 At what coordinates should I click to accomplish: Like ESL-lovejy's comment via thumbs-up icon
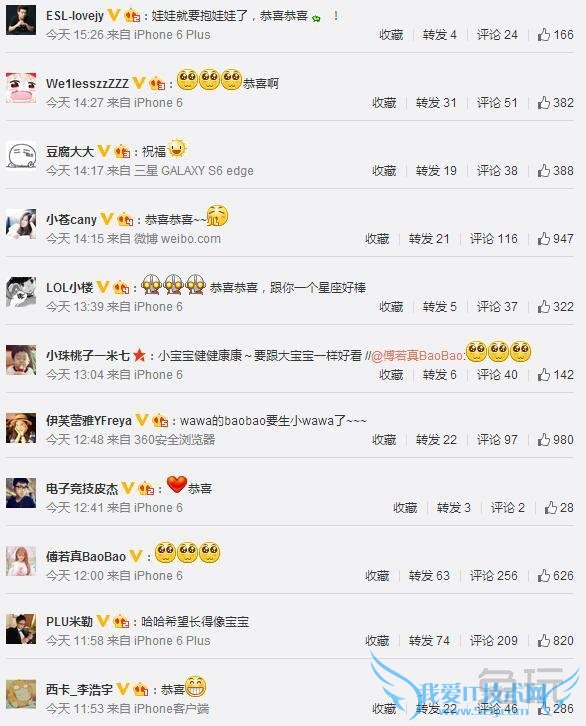[x=544, y=34]
